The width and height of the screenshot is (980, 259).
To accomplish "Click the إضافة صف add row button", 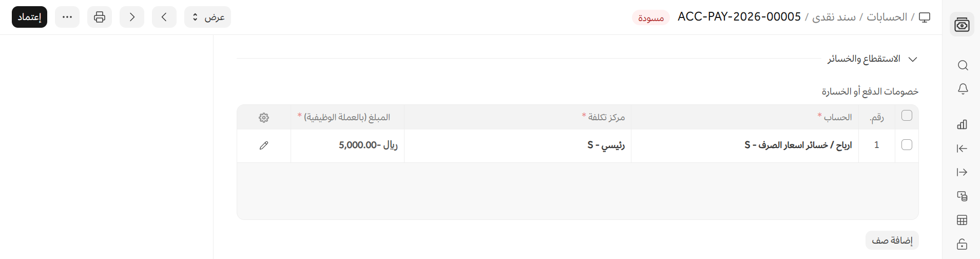I will [892, 240].
